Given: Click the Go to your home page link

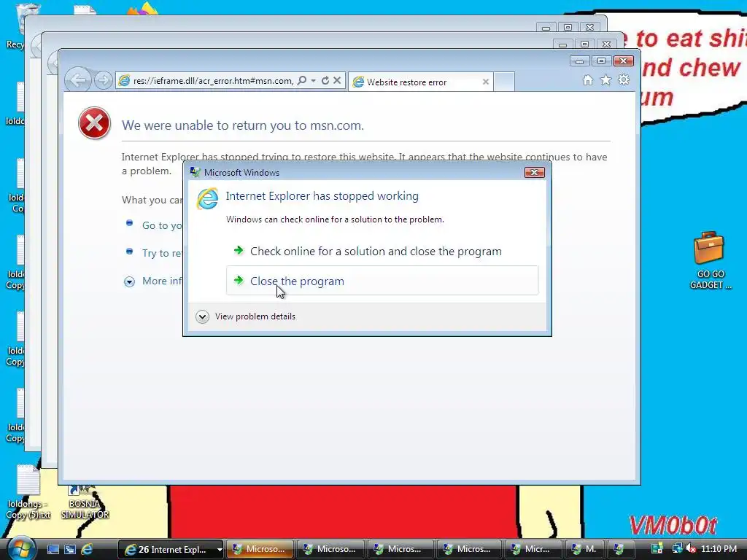Looking at the screenshot, I should pos(162,225).
